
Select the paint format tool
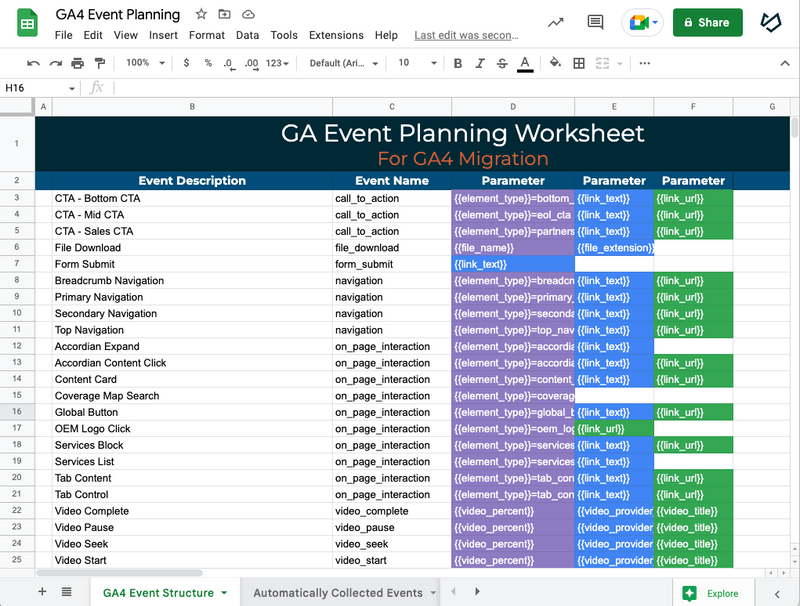click(99, 63)
